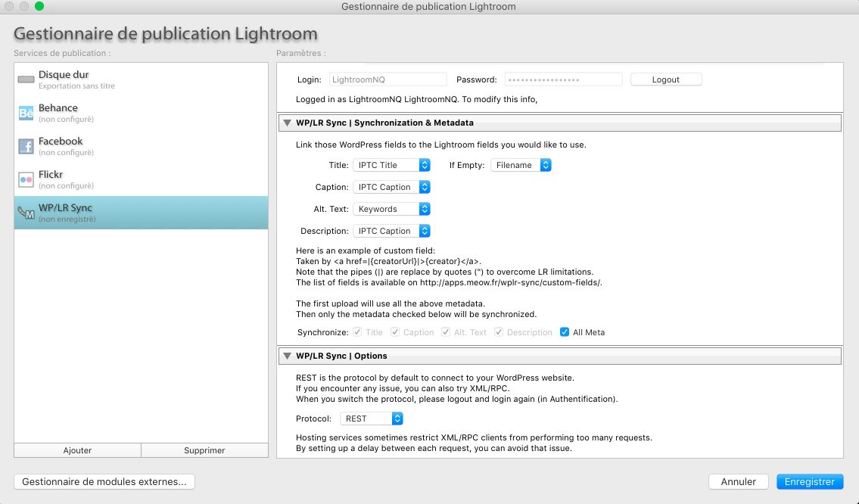Uncheck the All Meta checkbox
The image size is (859, 504).
[x=565, y=332]
